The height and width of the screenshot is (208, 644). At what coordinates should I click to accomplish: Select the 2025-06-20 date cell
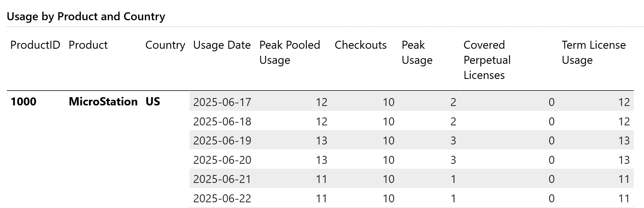point(222,160)
